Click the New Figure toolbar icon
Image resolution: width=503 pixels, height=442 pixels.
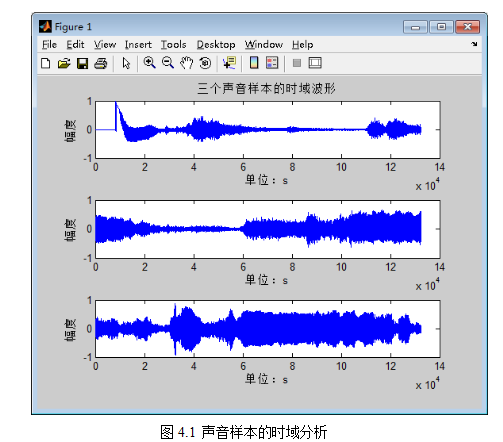coord(46,63)
